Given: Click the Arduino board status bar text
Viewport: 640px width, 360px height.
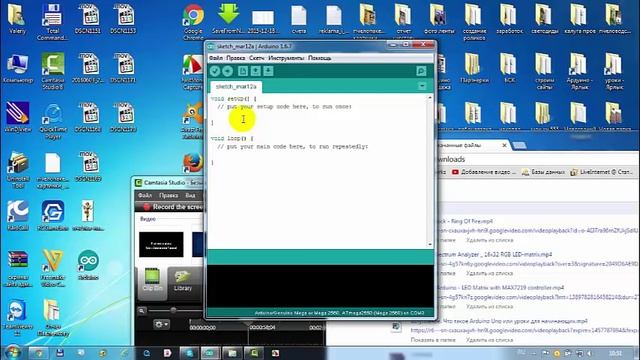Looking at the screenshot, I should 339,313.
